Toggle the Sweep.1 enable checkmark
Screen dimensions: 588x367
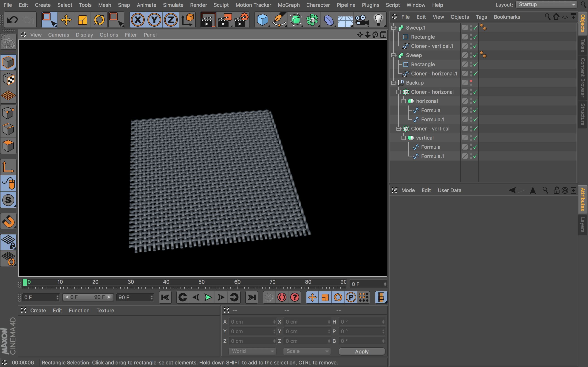point(475,28)
